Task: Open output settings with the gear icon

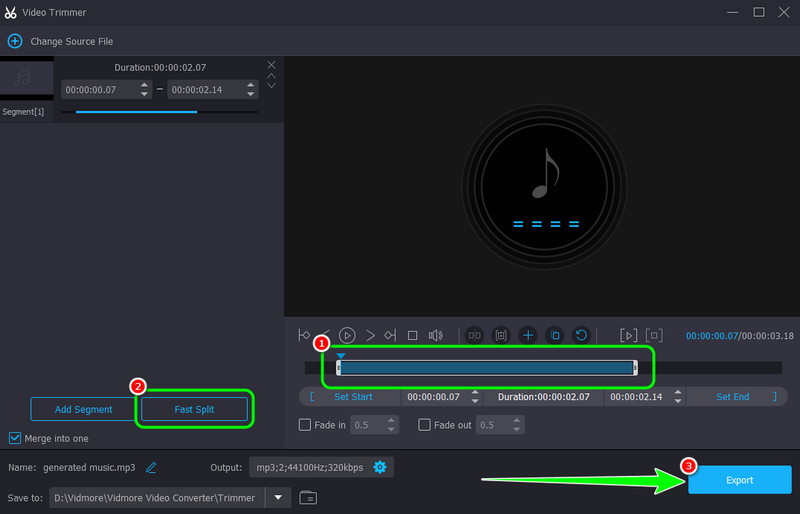Action: (x=380, y=467)
